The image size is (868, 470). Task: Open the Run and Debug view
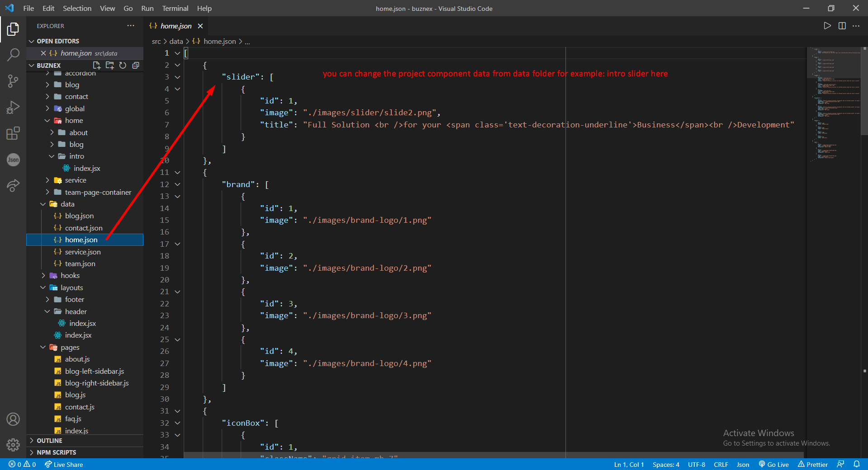click(13, 107)
